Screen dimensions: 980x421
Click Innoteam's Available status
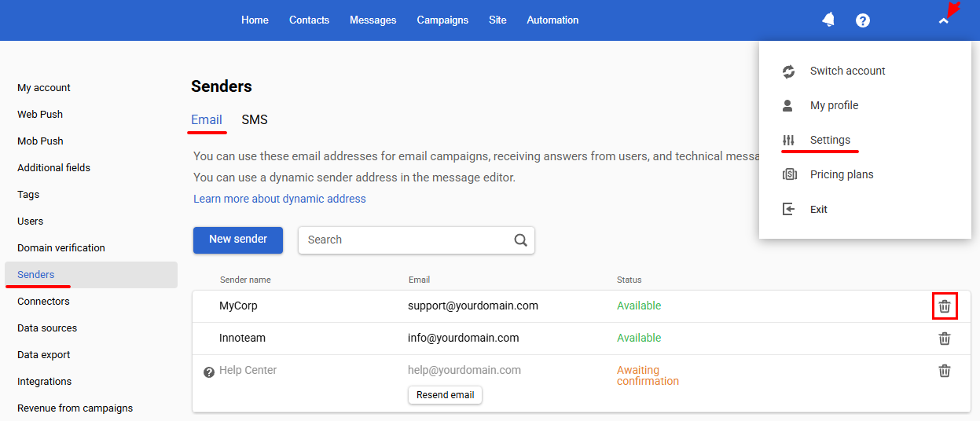(639, 339)
